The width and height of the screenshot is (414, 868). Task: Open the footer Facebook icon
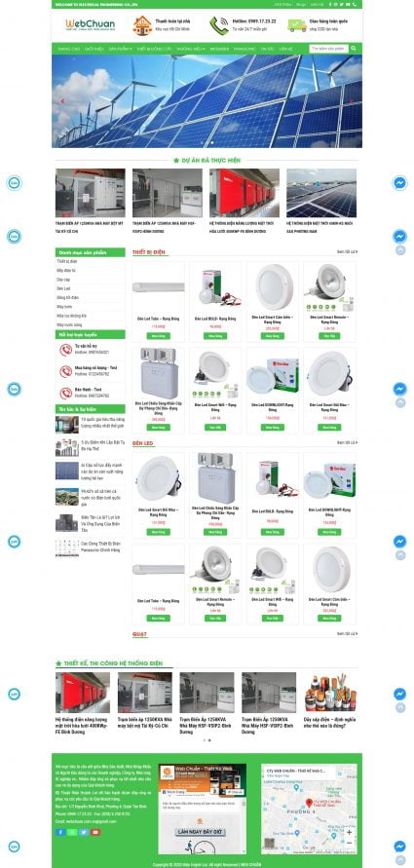coord(60,832)
